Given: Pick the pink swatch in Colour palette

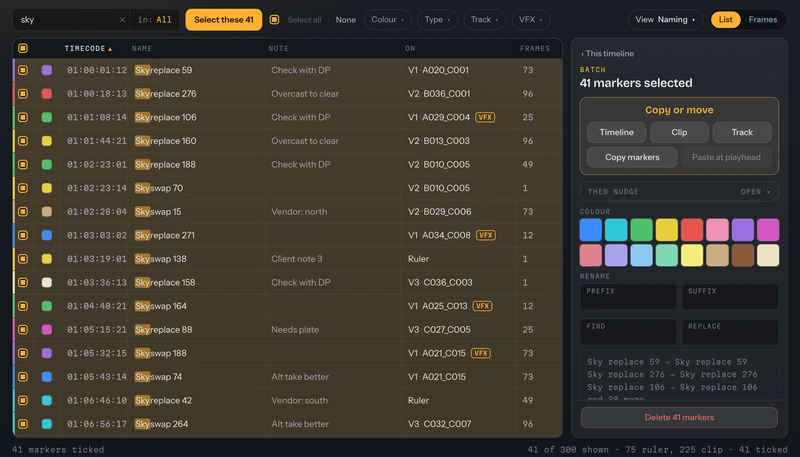Looking at the screenshot, I should (x=717, y=230).
